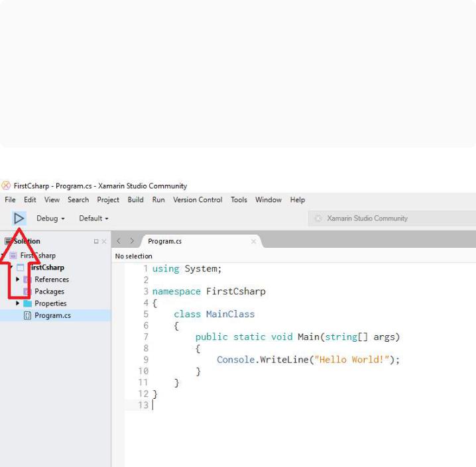Click class MainClass in the code
Image resolution: width=476 pixels, height=467 pixels.
[x=214, y=314]
